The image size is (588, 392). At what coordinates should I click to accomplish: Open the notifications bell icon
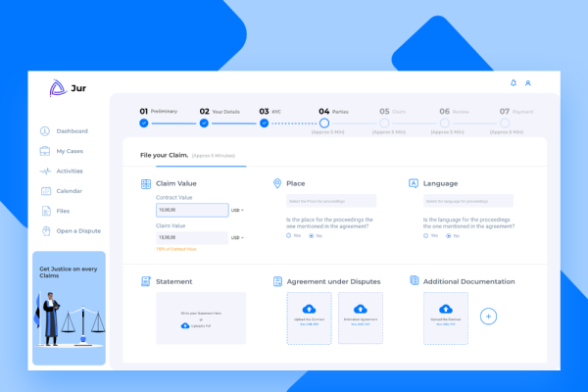click(x=514, y=83)
